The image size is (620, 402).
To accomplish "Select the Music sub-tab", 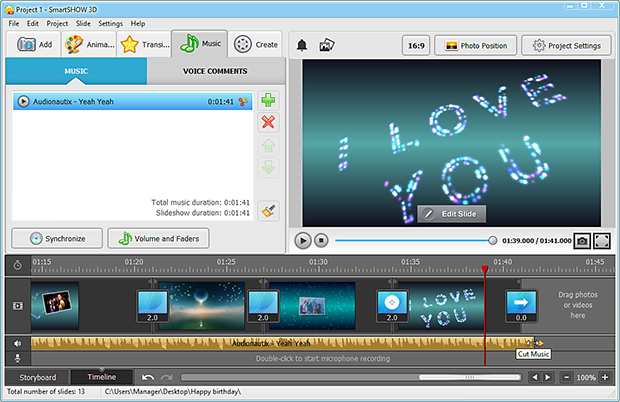I will pyautogui.click(x=76, y=71).
